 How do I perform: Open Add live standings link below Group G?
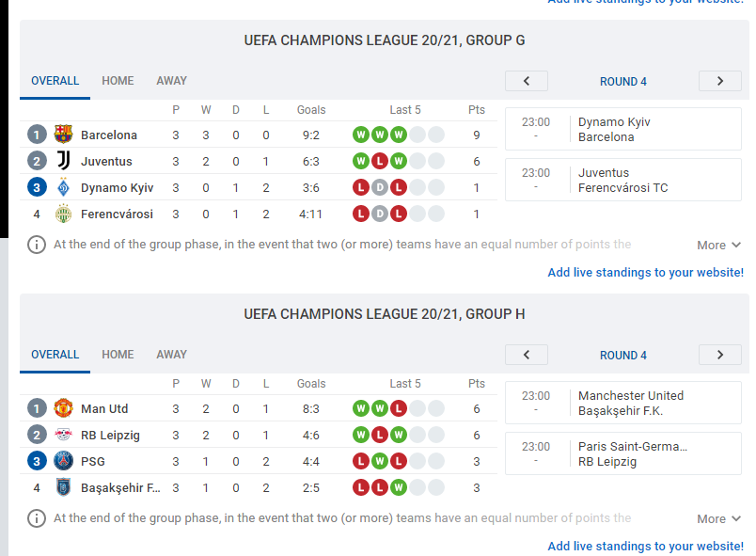click(x=646, y=273)
